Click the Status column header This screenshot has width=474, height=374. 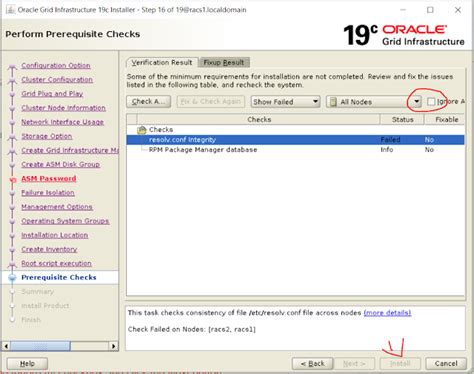coord(402,119)
